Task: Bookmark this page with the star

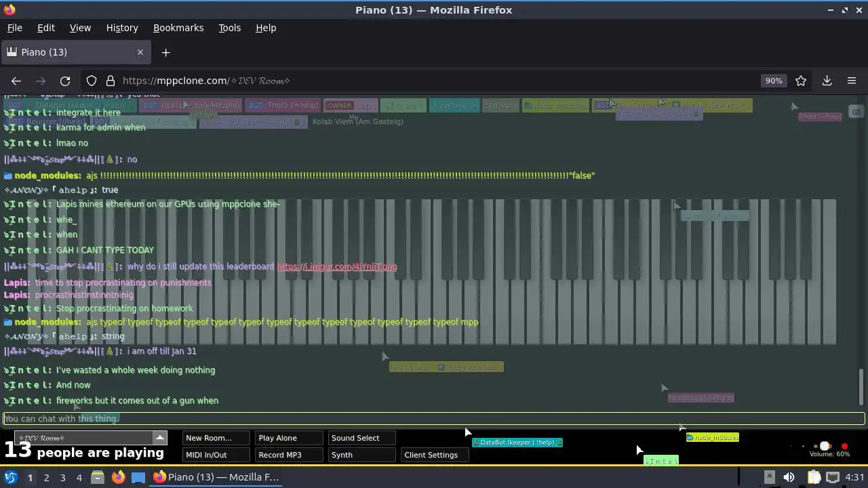Action: pyautogui.click(x=801, y=81)
